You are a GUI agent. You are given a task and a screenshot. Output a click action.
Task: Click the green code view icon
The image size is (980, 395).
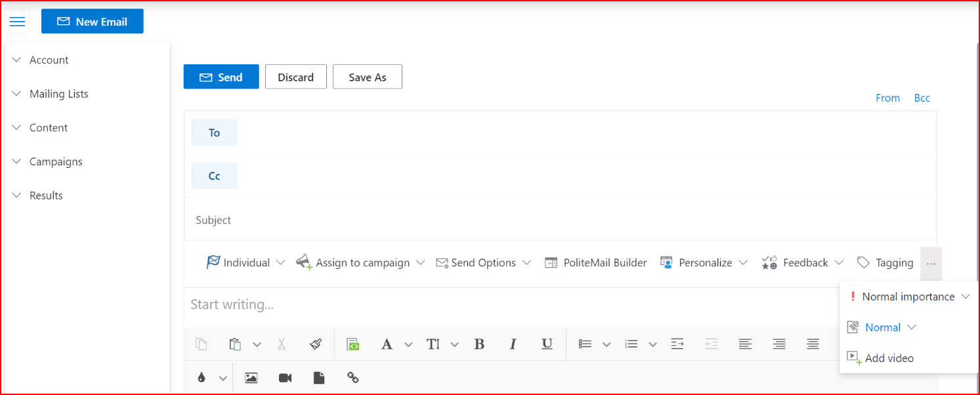353,344
